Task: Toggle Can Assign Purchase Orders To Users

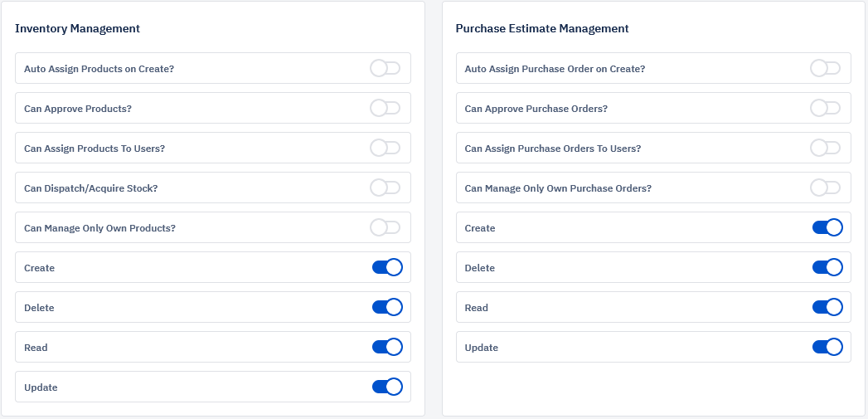Action: (x=826, y=149)
